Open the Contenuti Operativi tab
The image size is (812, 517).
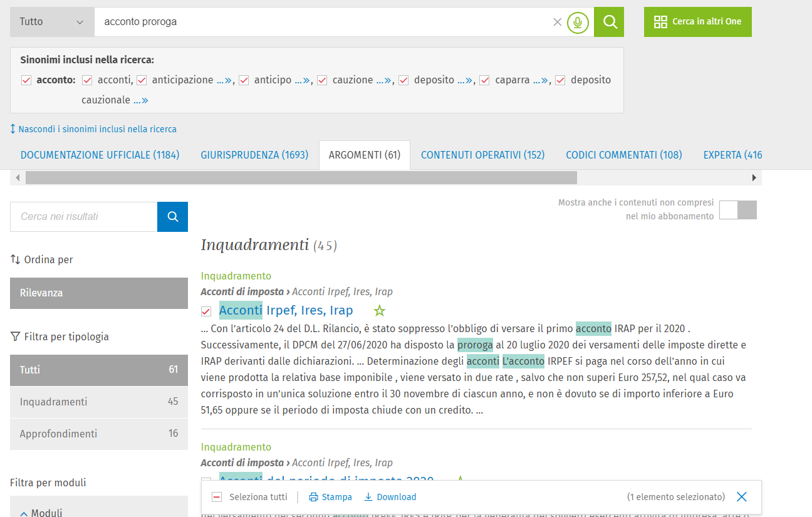click(x=482, y=155)
